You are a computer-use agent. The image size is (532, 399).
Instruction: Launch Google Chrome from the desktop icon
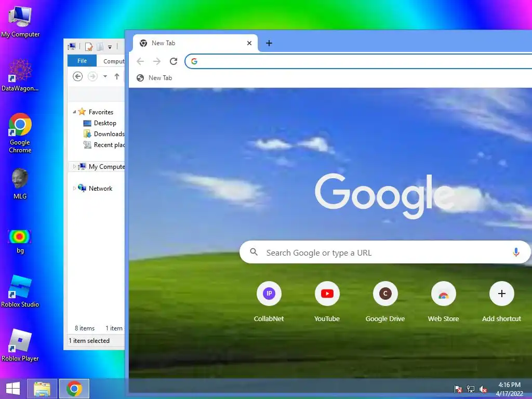tap(20, 132)
